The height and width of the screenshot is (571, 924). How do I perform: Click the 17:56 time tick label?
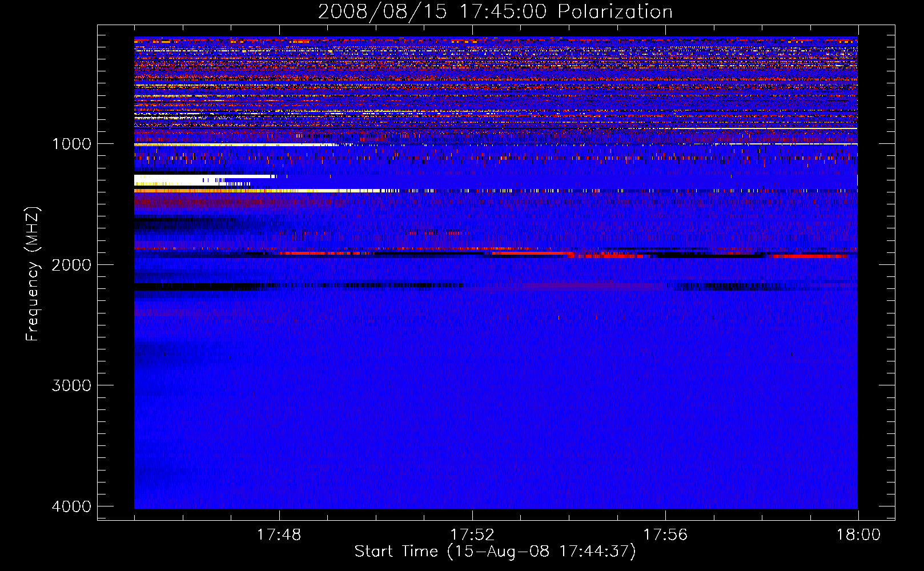click(665, 535)
